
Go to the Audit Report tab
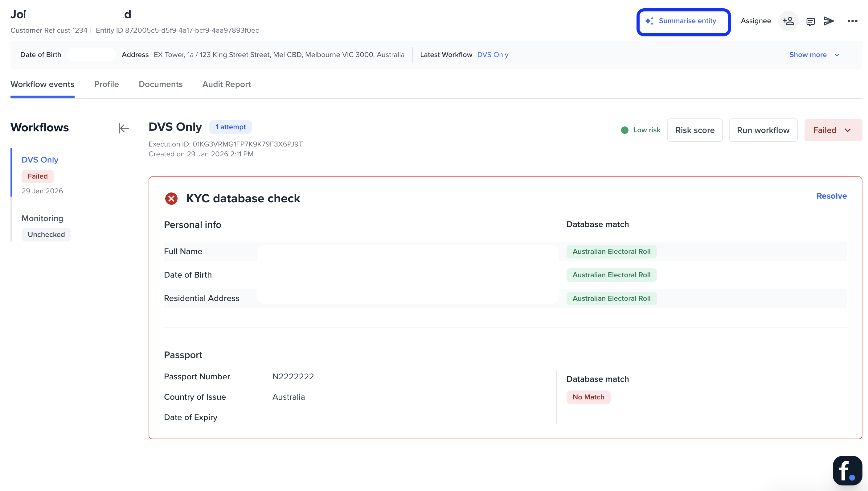(227, 84)
